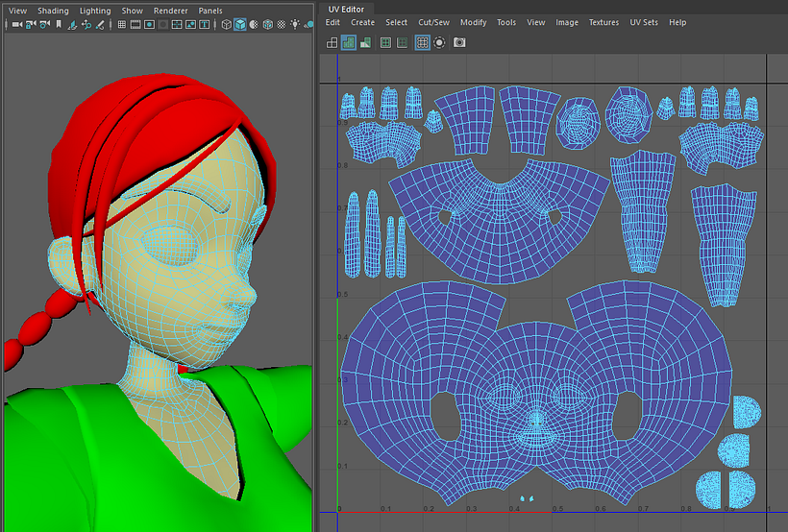The height and width of the screenshot is (532, 788).
Task: Click the Use All Lights bulb icon
Action: pyautogui.click(x=295, y=24)
